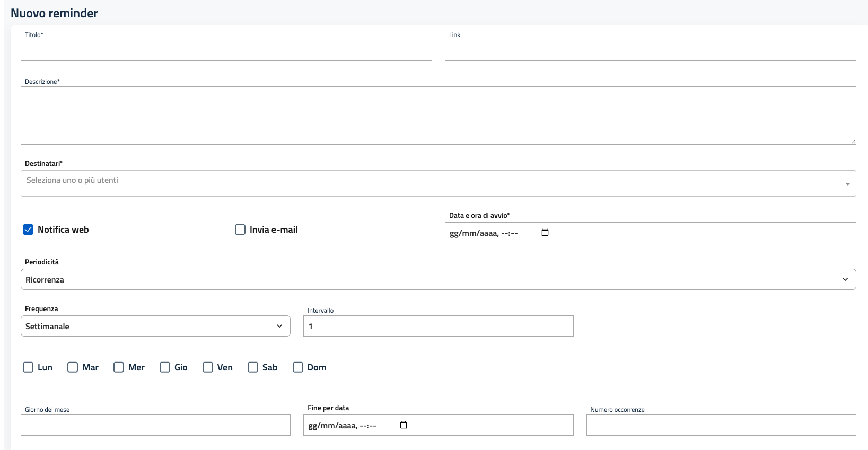Viewport: 868px width, 450px height.
Task: Focus the Giorno del mese field
Action: point(155,425)
